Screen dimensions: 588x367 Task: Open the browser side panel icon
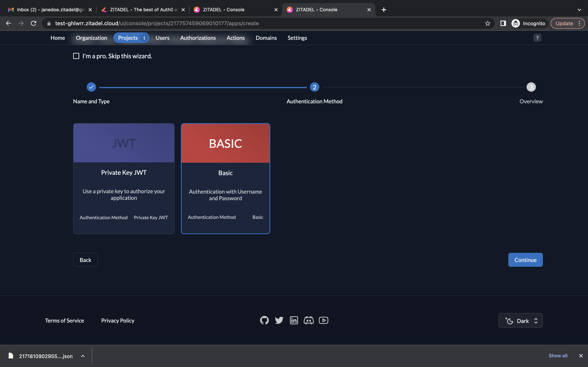point(503,23)
